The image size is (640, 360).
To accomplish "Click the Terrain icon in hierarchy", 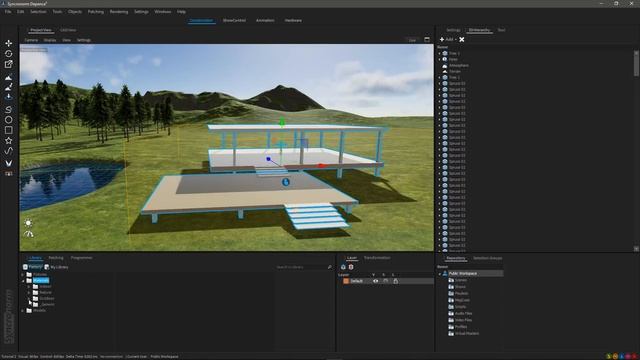I will tap(445, 71).
